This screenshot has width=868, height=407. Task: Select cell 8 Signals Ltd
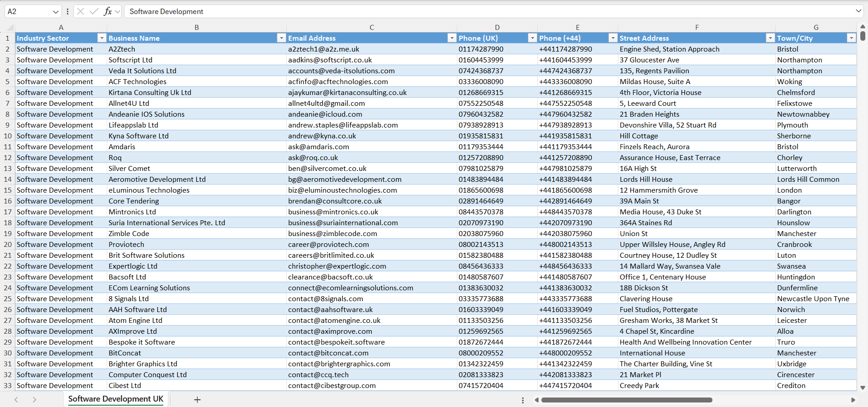196,298
